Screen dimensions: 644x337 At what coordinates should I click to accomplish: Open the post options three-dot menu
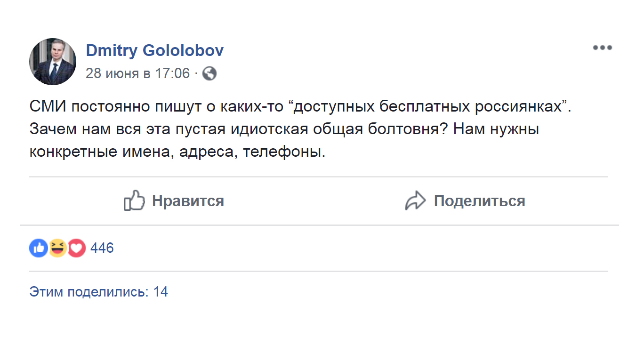pos(602,48)
